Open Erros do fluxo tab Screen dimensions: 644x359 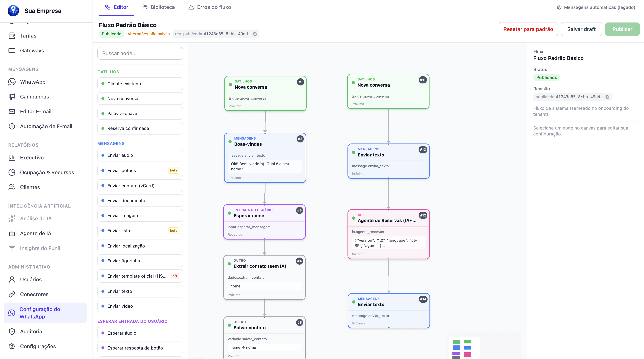point(210,7)
